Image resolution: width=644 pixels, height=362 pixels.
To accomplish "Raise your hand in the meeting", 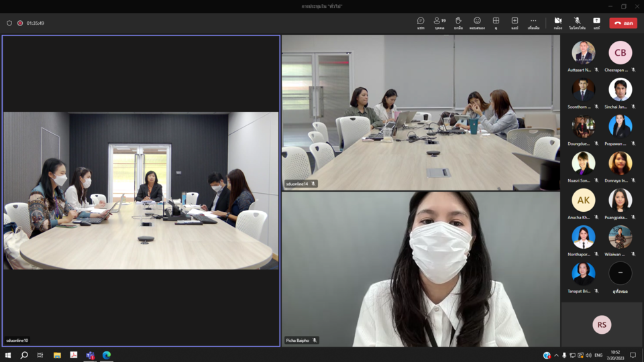I will (458, 23).
